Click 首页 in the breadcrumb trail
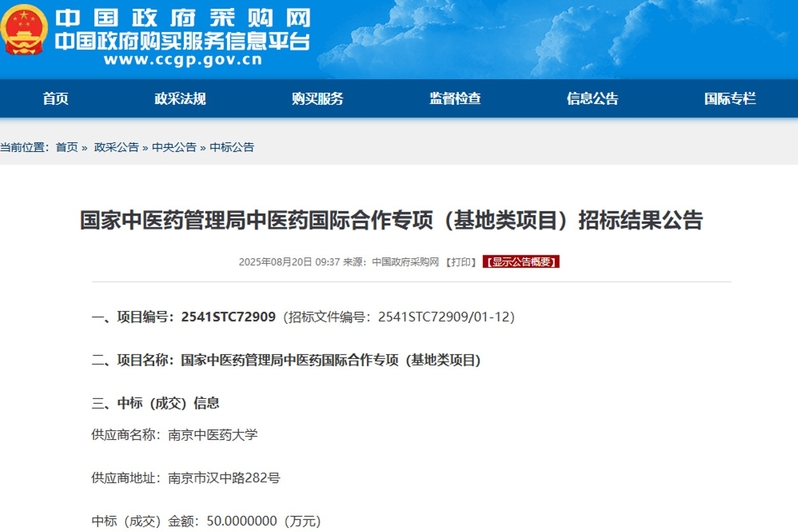This screenshot has height=532, width=798. point(66,147)
